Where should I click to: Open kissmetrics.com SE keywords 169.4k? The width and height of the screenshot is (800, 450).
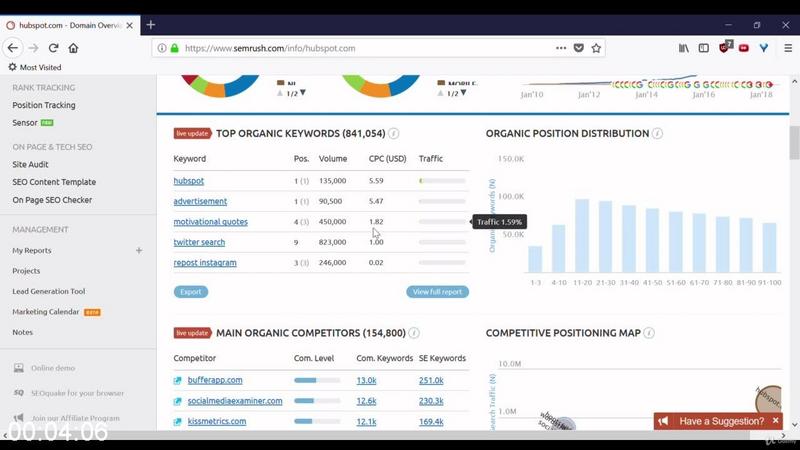click(431, 421)
